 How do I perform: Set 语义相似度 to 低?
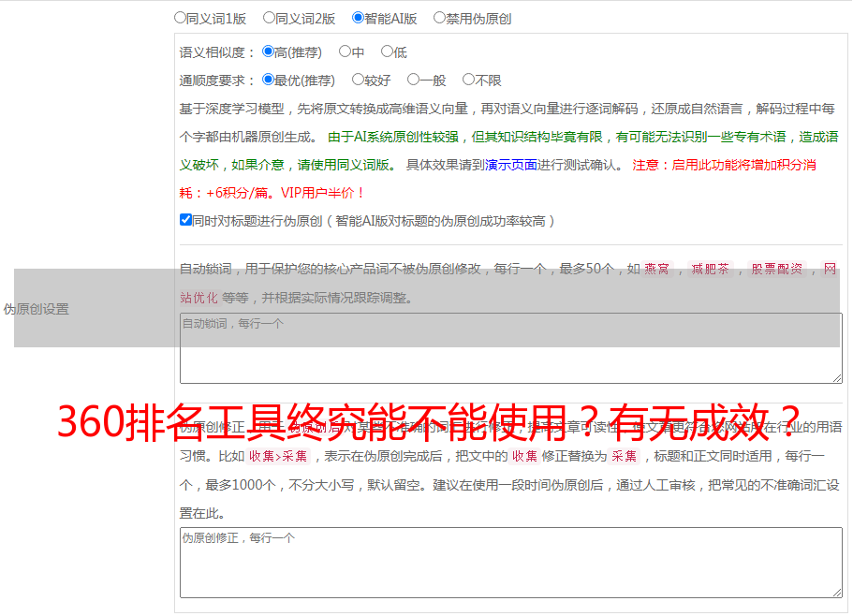(387, 51)
